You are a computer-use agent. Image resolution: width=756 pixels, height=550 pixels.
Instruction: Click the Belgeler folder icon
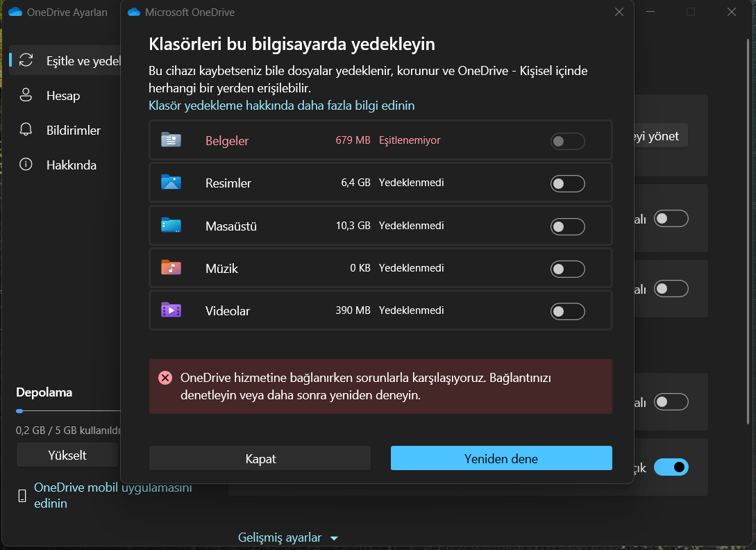click(x=171, y=140)
